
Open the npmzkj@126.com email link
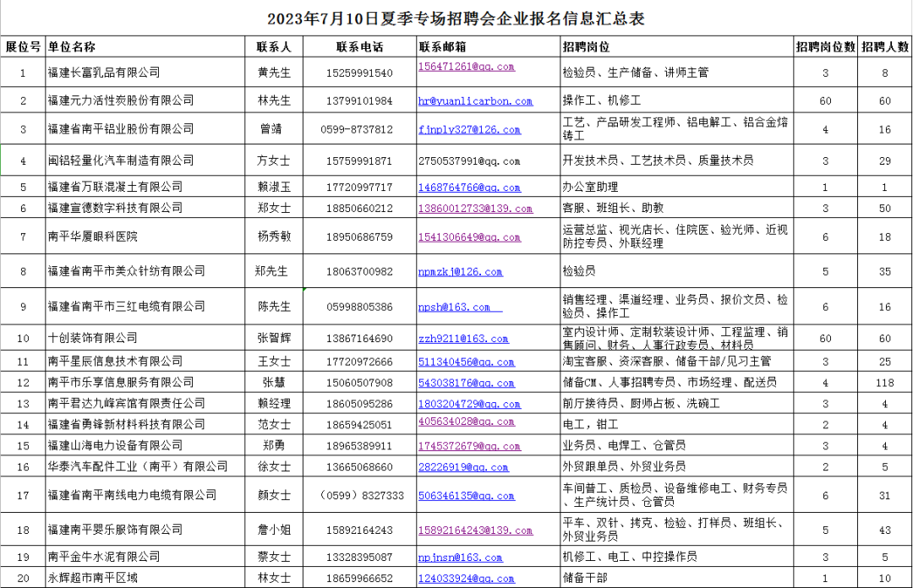click(460, 272)
